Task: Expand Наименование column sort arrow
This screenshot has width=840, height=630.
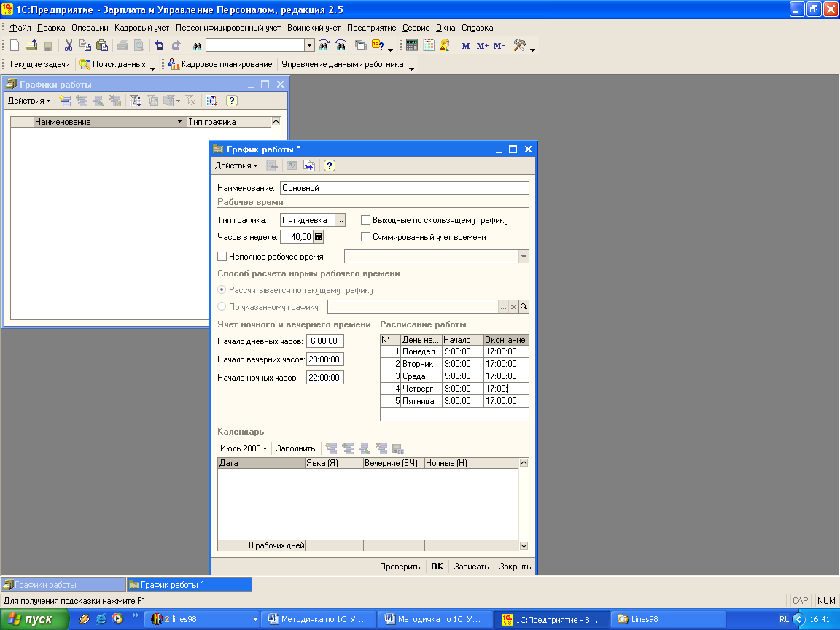Action: tap(179, 122)
